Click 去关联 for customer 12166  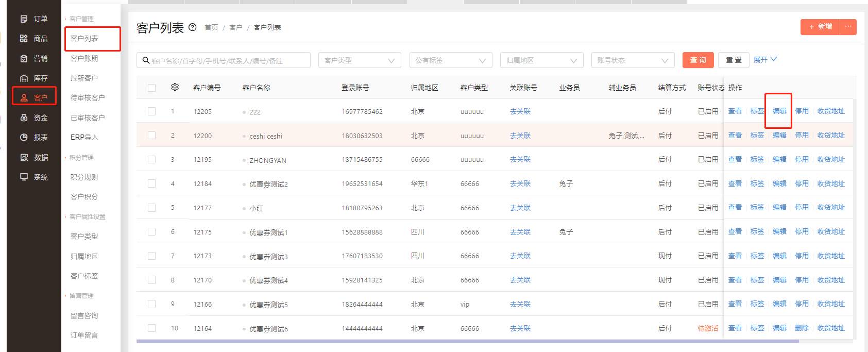tap(520, 304)
